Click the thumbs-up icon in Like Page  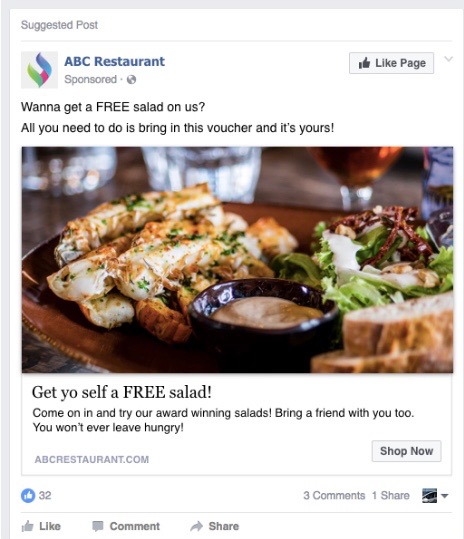(364, 63)
